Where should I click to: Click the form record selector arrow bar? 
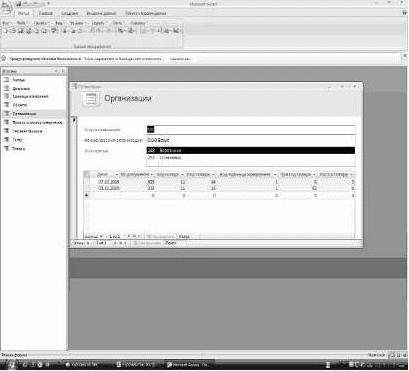click(x=74, y=177)
